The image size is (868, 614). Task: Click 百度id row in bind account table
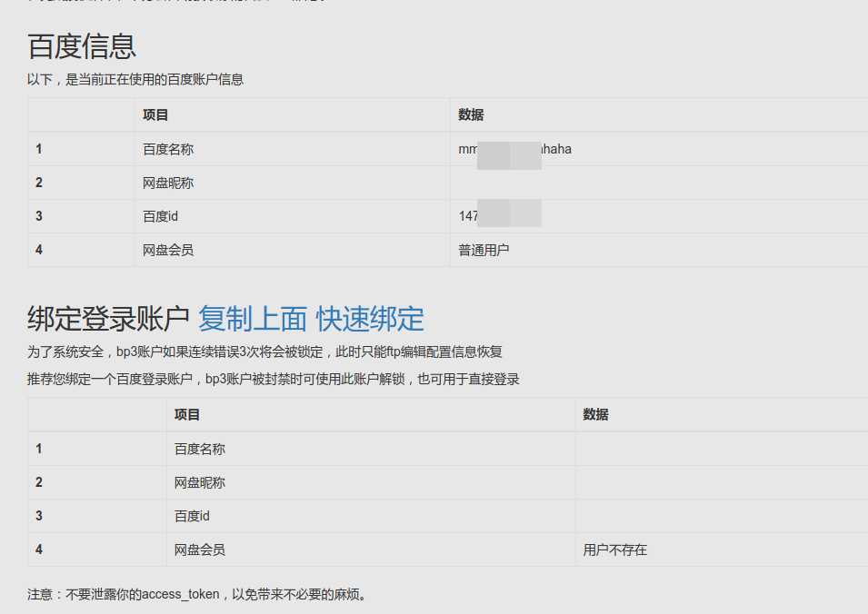[x=447, y=516]
